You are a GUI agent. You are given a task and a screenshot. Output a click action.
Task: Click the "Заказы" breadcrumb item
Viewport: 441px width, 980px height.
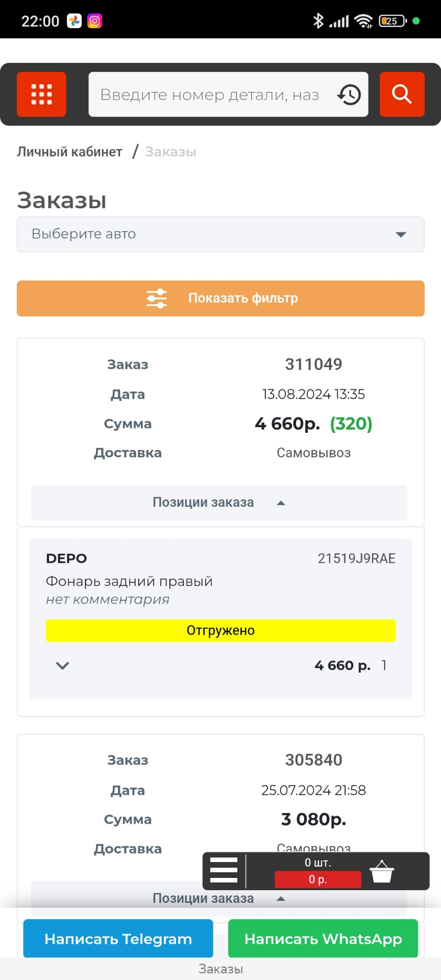click(170, 152)
